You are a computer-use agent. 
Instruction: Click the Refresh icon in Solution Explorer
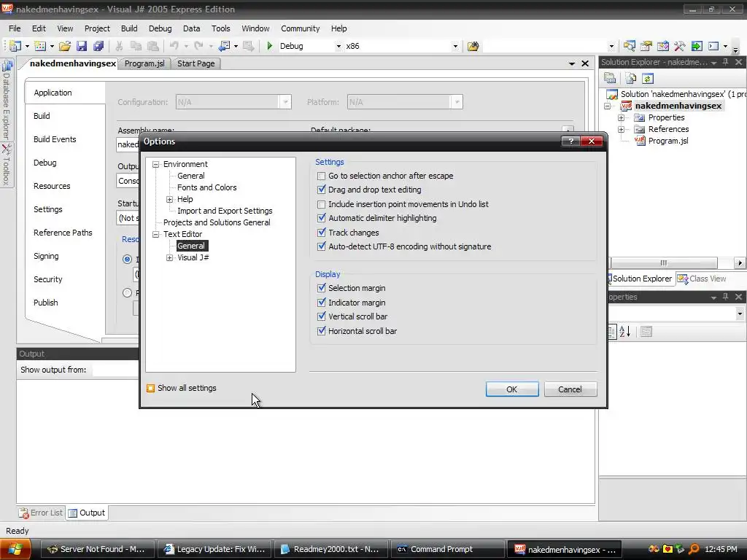click(x=648, y=78)
